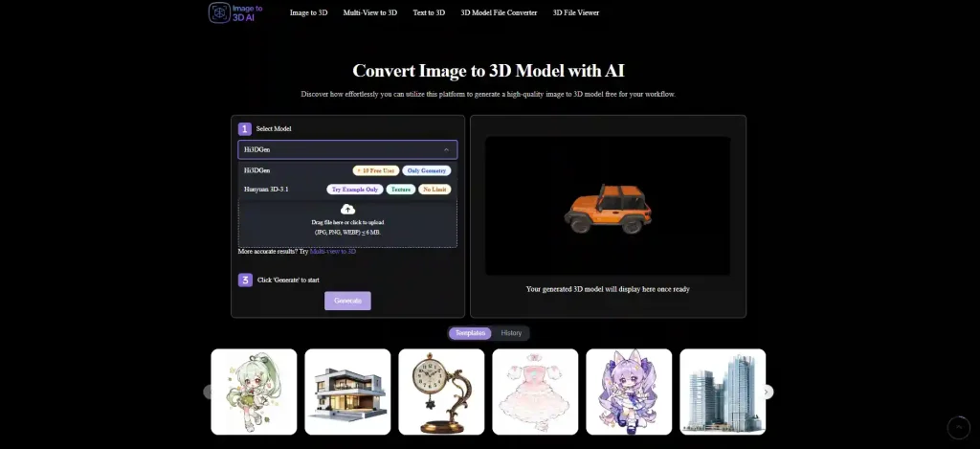Image resolution: width=980 pixels, height=449 pixels.
Task: Select the glass skyscraper template
Action: 723,392
